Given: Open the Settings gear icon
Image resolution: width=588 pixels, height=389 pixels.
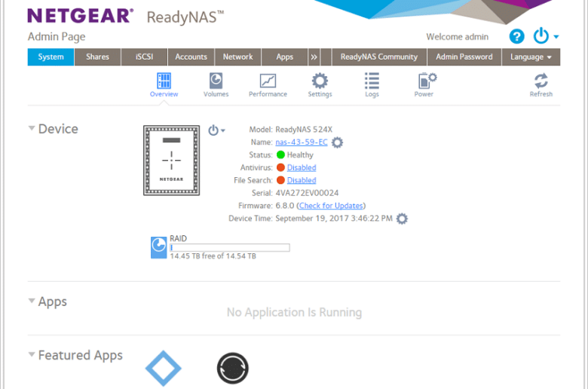Looking at the screenshot, I should tap(320, 81).
